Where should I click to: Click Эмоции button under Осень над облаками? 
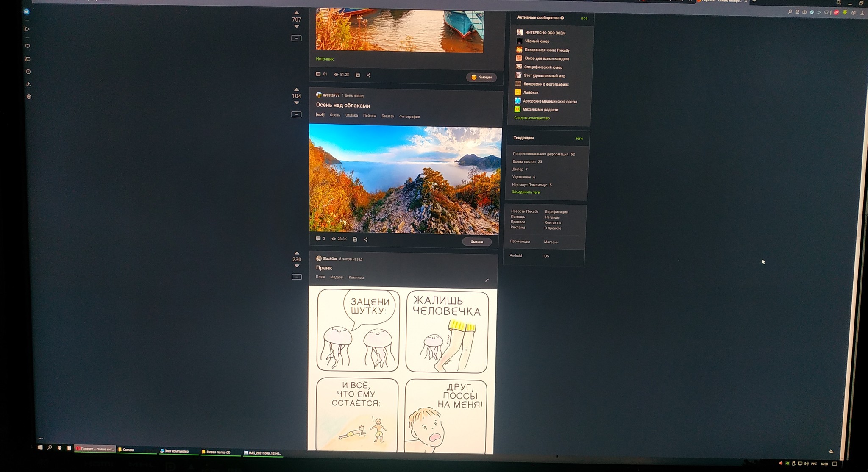click(477, 242)
